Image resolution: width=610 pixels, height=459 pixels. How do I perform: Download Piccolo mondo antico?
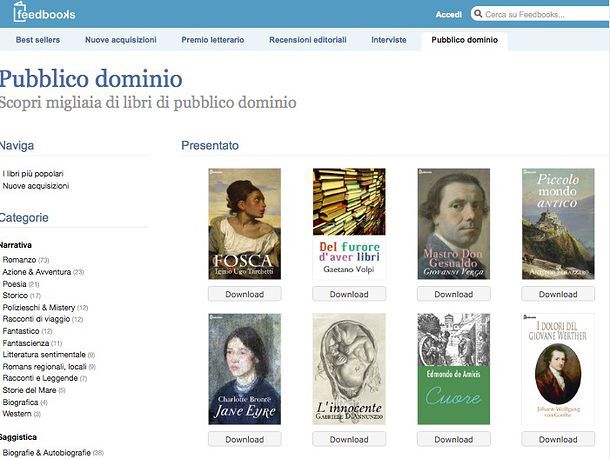pos(558,294)
